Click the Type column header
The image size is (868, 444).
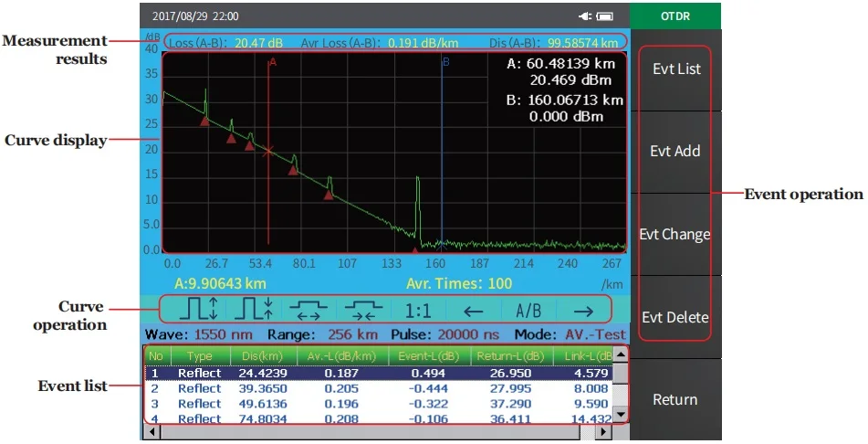click(x=199, y=356)
